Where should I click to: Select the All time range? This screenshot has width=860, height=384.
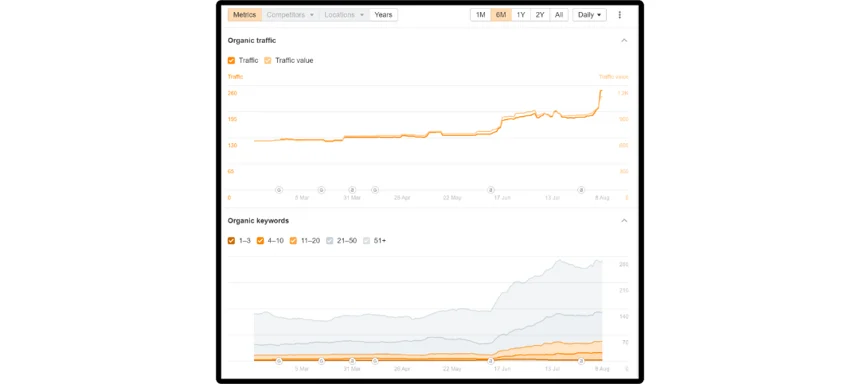click(559, 15)
